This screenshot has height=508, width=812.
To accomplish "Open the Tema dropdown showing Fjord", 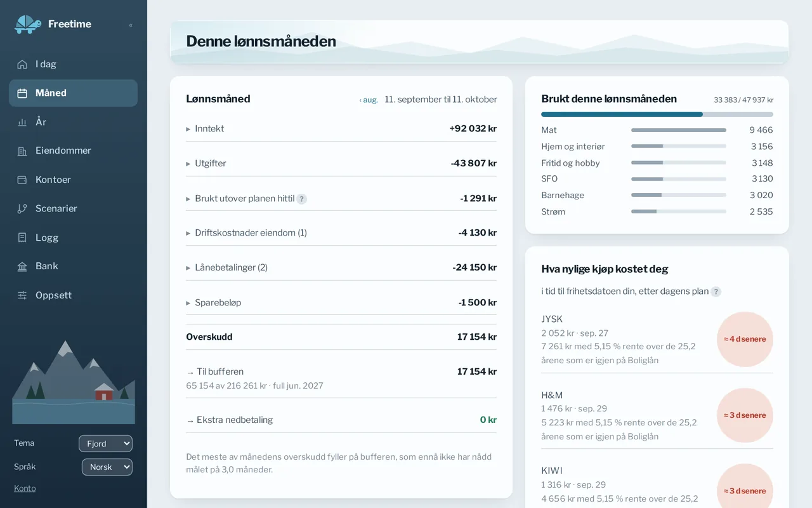I will pos(105,444).
